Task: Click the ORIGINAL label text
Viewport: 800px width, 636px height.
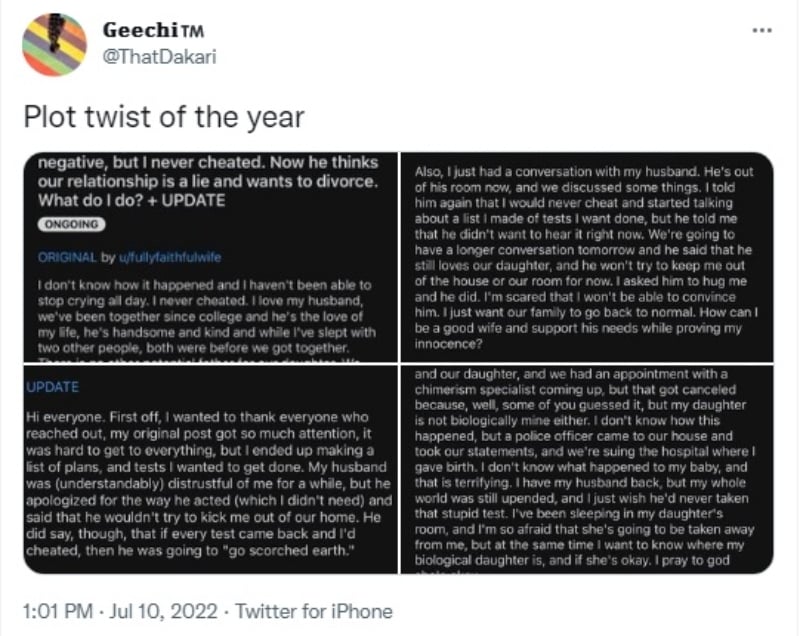Action: (x=67, y=257)
